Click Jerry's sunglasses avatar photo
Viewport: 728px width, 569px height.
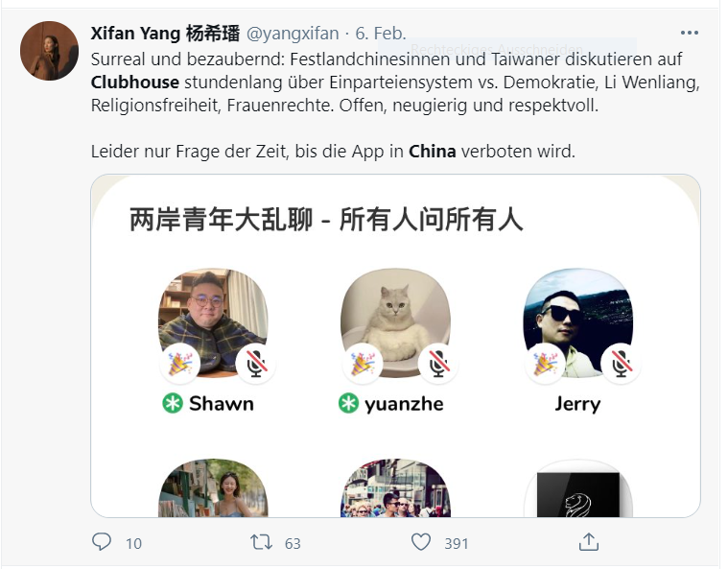pos(578,320)
